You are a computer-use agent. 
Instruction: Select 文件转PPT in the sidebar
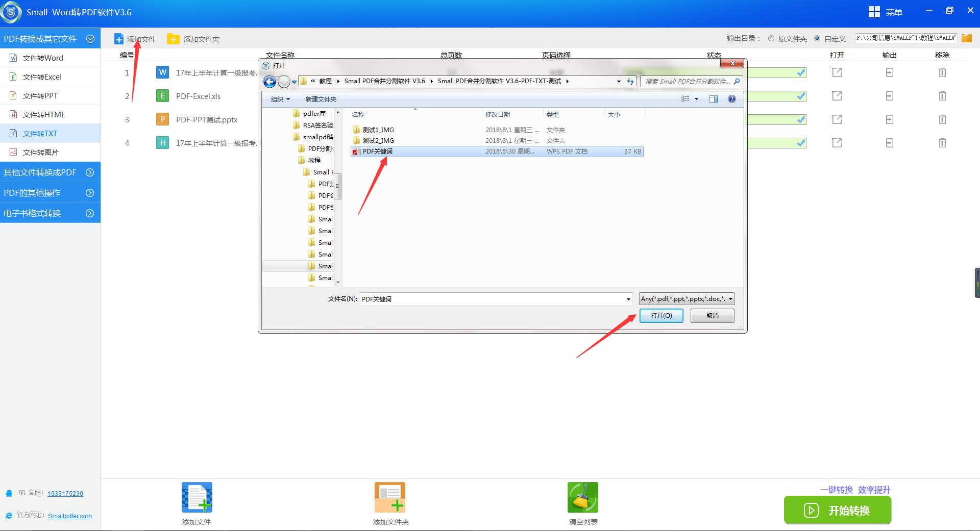pyautogui.click(x=50, y=96)
